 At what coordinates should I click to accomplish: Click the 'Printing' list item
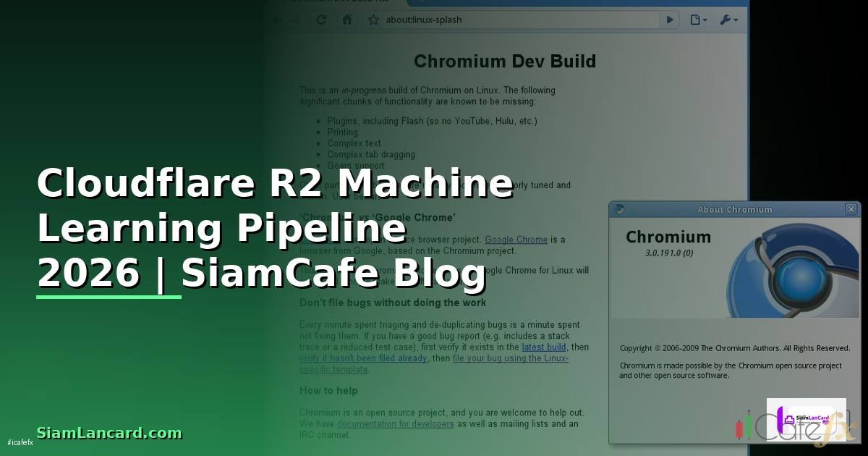[342, 132]
